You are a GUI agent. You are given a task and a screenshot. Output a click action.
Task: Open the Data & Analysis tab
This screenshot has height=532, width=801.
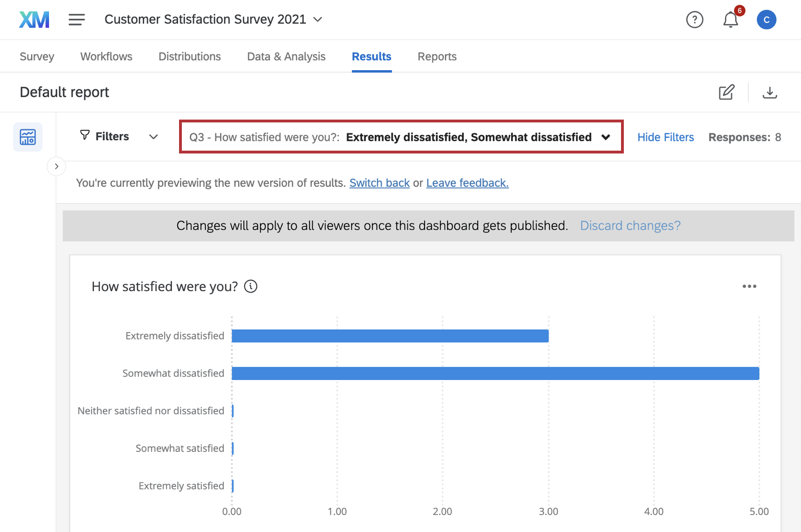click(x=286, y=56)
